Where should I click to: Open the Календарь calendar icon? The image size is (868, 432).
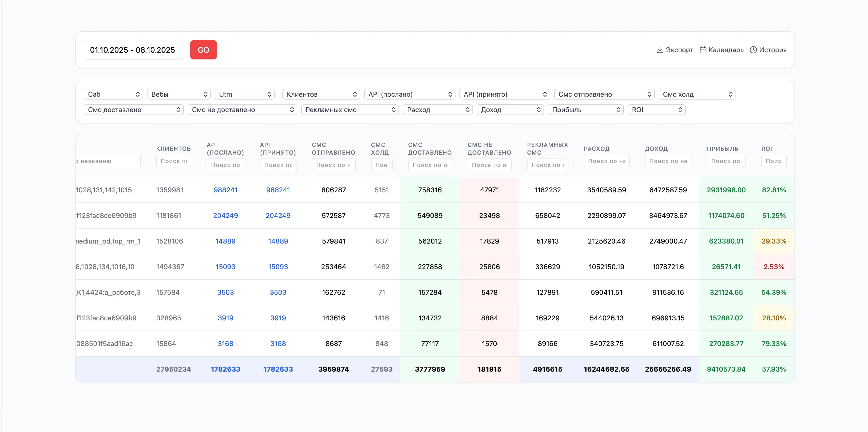[x=703, y=50]
